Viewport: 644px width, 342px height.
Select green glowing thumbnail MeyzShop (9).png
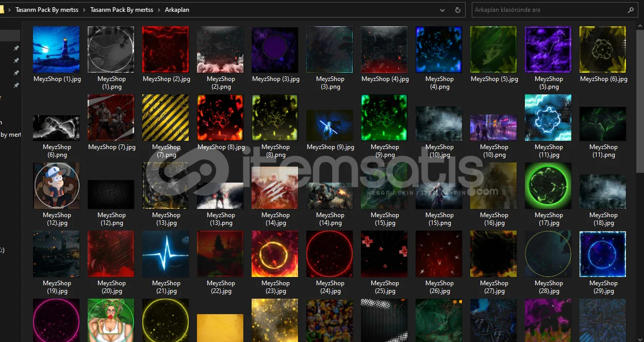click(384, 118)
